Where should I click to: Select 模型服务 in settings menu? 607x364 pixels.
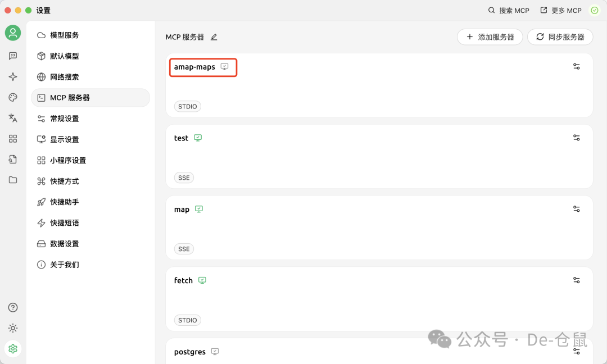(64, 35)
